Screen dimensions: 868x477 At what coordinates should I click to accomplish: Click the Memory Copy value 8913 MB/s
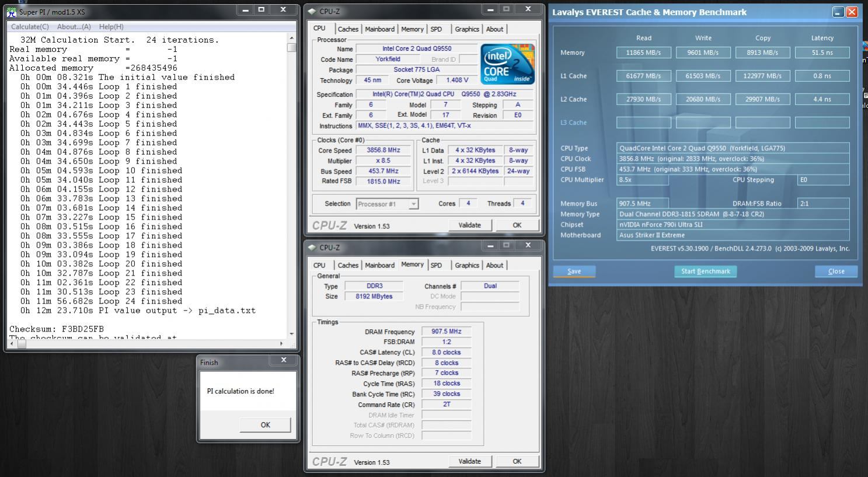pos(763,53)
